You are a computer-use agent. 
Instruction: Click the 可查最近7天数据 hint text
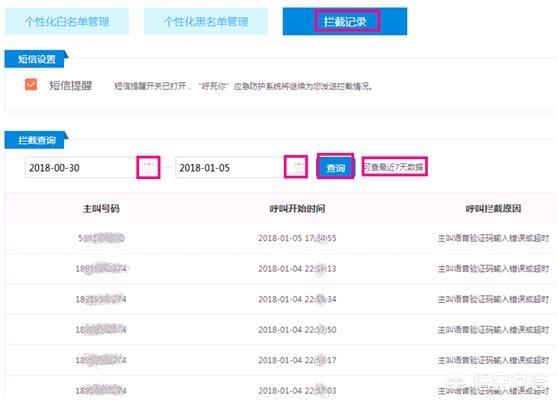[394, 167]
